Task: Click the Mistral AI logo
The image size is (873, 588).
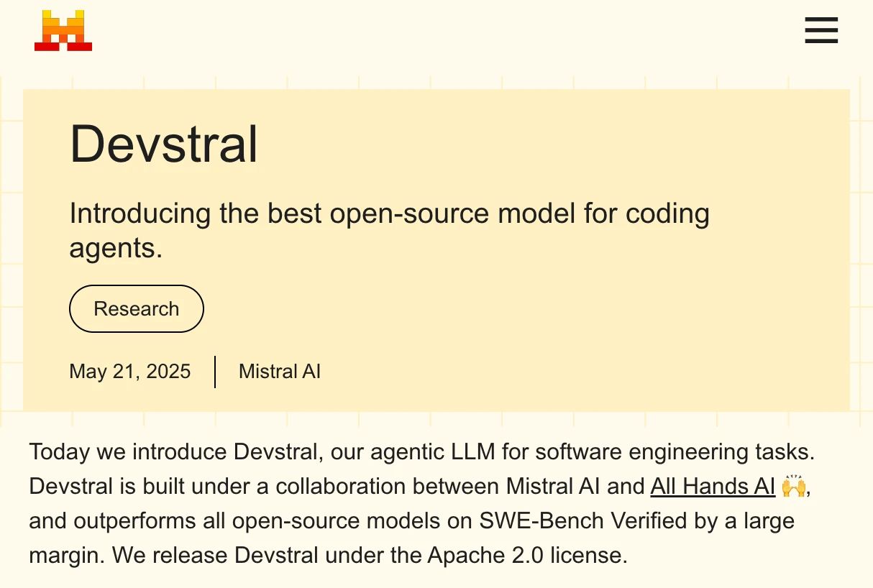Action: [x=63, y=30]
